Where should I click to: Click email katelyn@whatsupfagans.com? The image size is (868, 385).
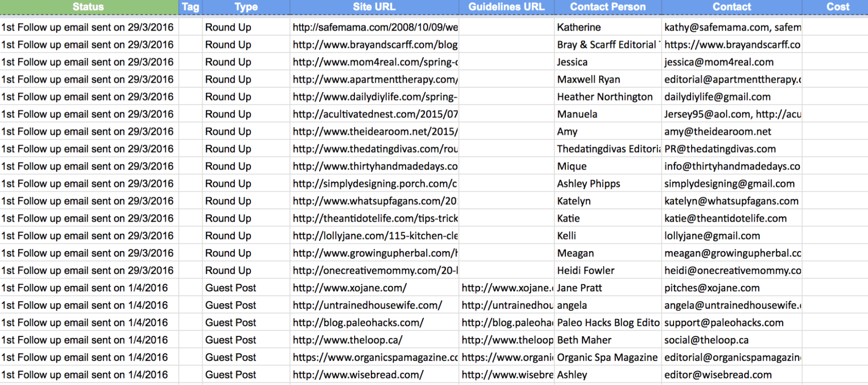click(x=731, y=201)
